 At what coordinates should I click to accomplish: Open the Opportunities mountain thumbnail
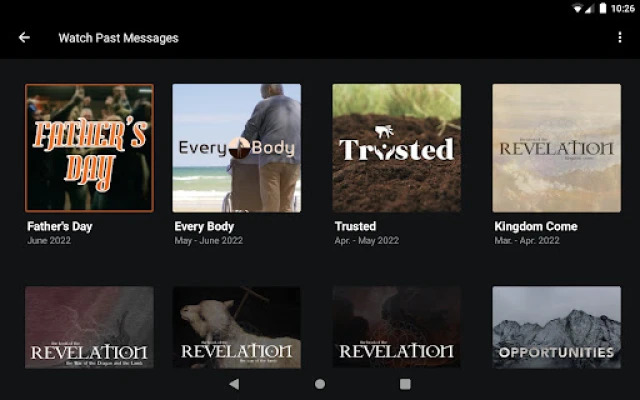coord(556,328)
